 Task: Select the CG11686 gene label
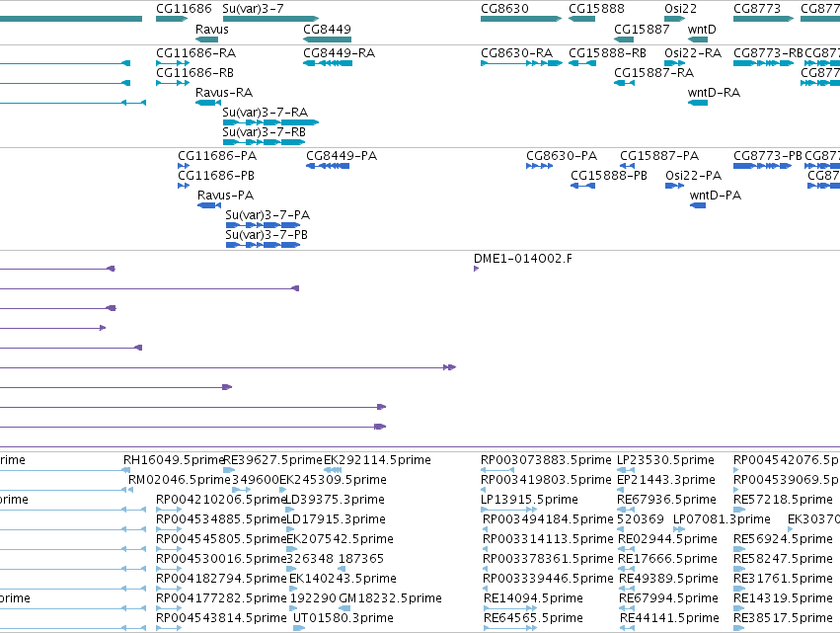[184, 9]
